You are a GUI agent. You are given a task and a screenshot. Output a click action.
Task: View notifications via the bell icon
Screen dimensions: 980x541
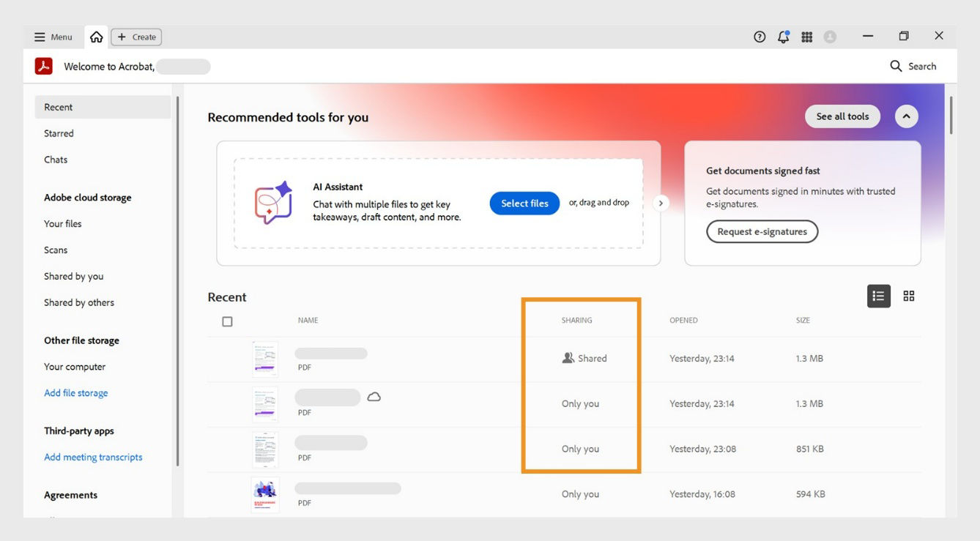click(x=783, y=36)
